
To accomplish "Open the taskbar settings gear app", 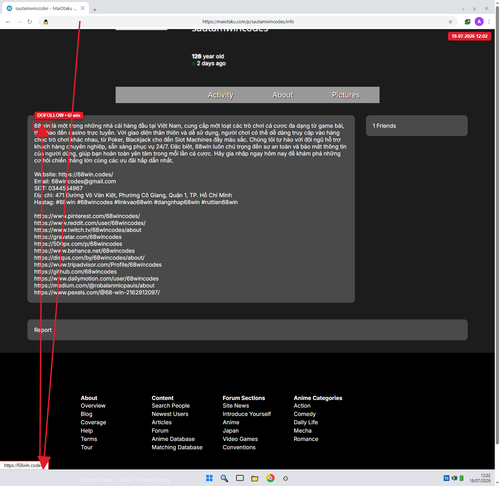I will coord(285,478).
